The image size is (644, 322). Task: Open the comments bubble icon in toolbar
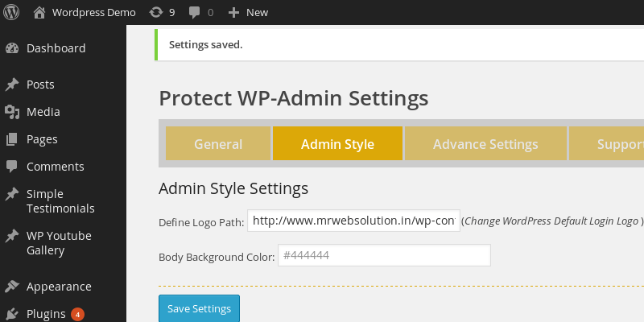(x=195, y=12)
